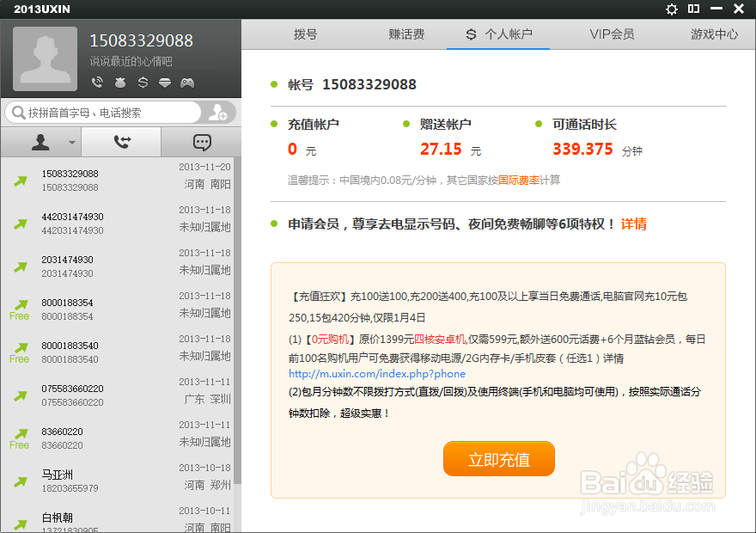
Task: Click the call list scrollbar
Action: (x=237, y=321)
